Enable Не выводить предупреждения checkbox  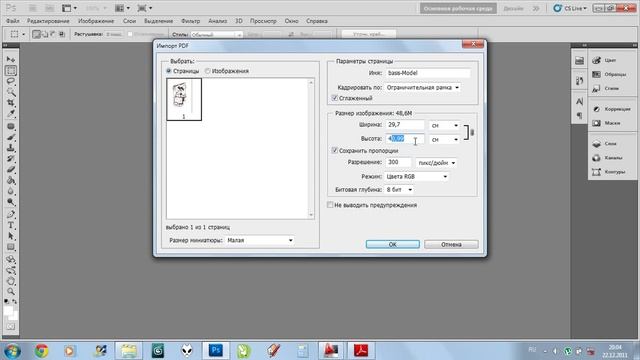[330, 205]
